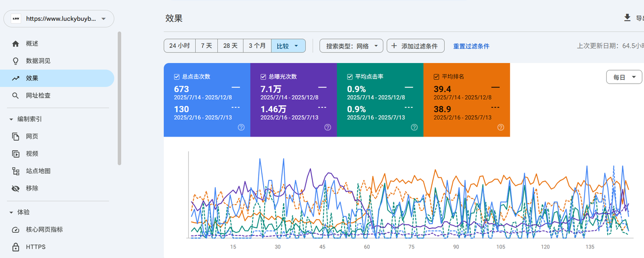The width and height of the screenshot is (644, 258).
Task: Click the HTTPS lock icon
Action: tap(16, 247)
